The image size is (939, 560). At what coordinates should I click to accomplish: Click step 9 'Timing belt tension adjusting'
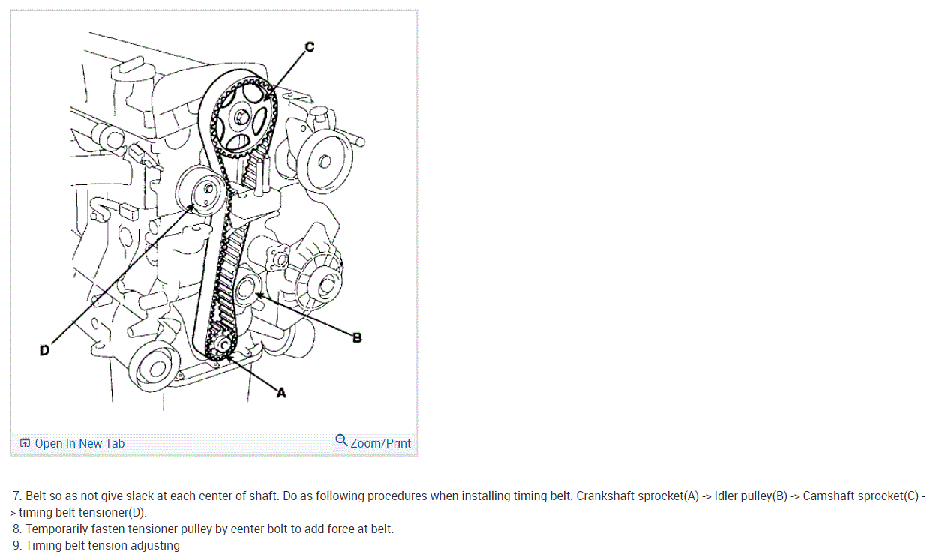pyautogui.click(x=96, y=545)
